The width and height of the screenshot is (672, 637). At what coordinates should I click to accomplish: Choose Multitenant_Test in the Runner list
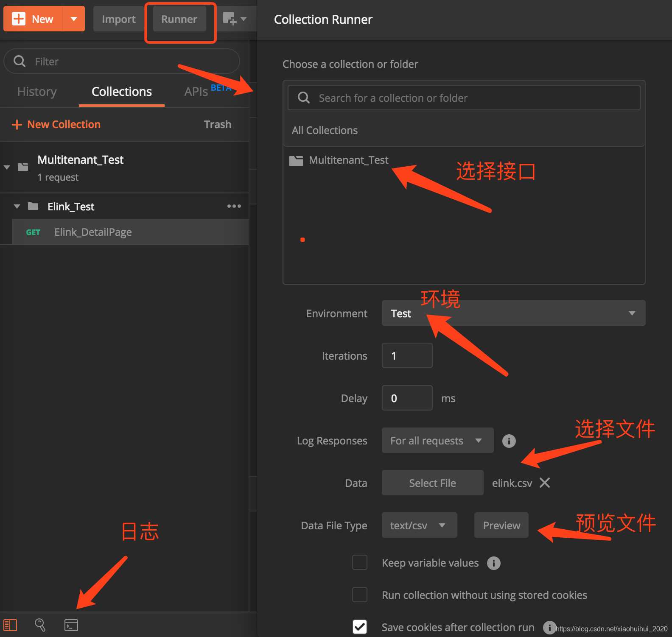[x=348, y=160]
